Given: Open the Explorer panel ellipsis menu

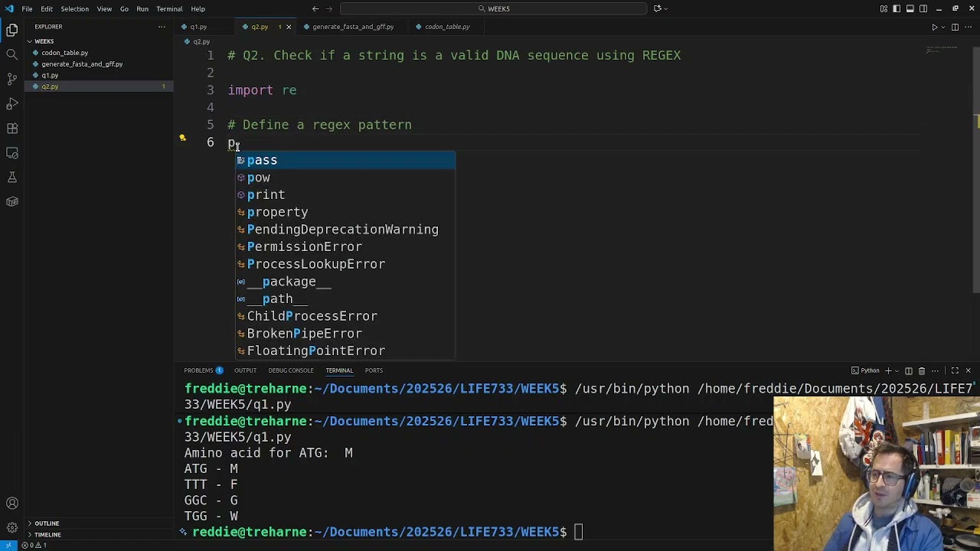Looking at the screenshot, I should point(162,27).
